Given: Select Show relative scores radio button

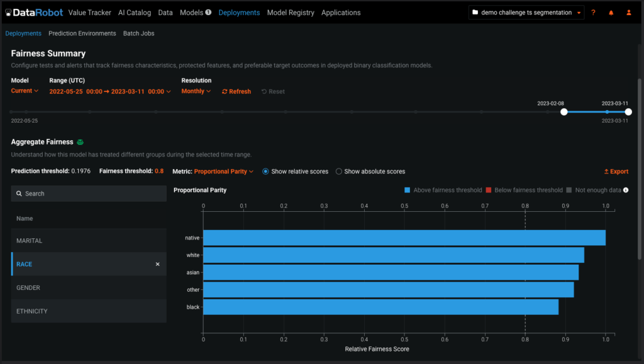Looking at the screenshot, I should [x=265, y=172].
